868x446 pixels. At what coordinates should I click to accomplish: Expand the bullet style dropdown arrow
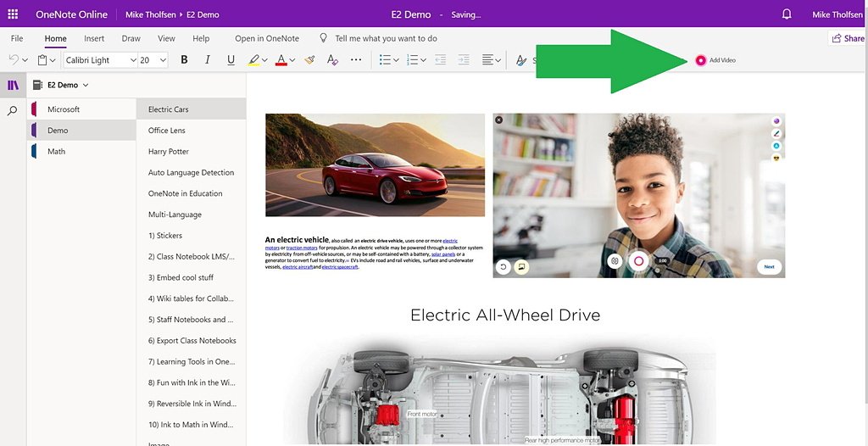pyautogui.click(x=396, y=60)
